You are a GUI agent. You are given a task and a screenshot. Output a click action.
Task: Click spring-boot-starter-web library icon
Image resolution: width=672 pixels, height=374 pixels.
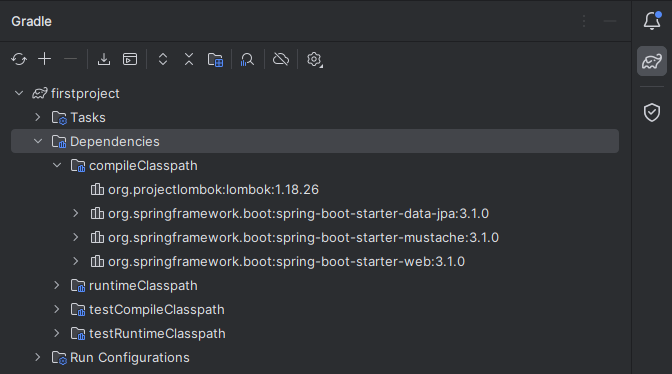[x=97, y=261]
